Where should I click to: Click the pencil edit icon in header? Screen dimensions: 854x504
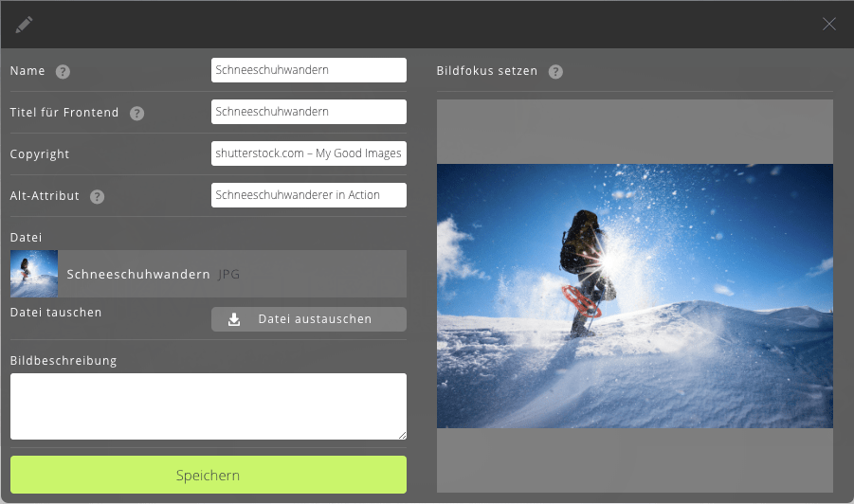(24, 24)
